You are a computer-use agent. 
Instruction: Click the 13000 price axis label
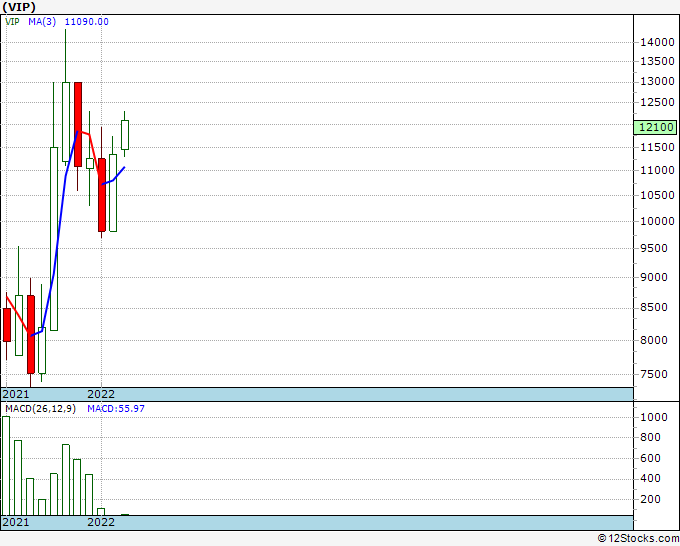657,82
